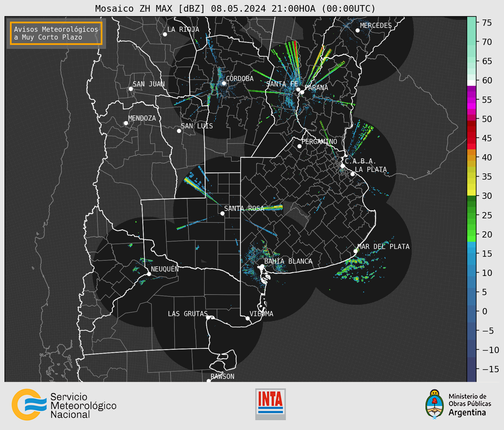Viewport: 504px width, 430px height.
Task: Click the La Plata city marker
Action: (353, 174)
